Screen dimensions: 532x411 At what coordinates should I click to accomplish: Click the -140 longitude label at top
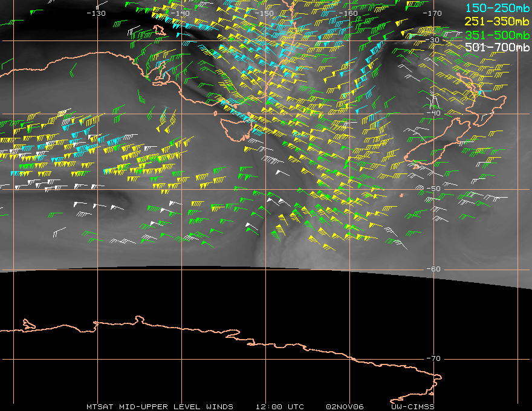pos(181,13)
